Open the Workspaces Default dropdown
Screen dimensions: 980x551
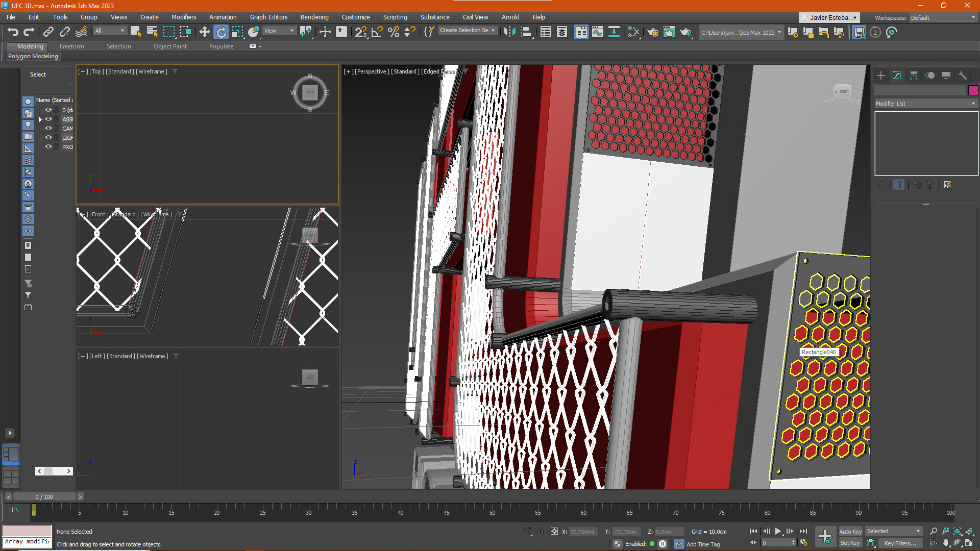pyautogui.click(x=942, y=17)
